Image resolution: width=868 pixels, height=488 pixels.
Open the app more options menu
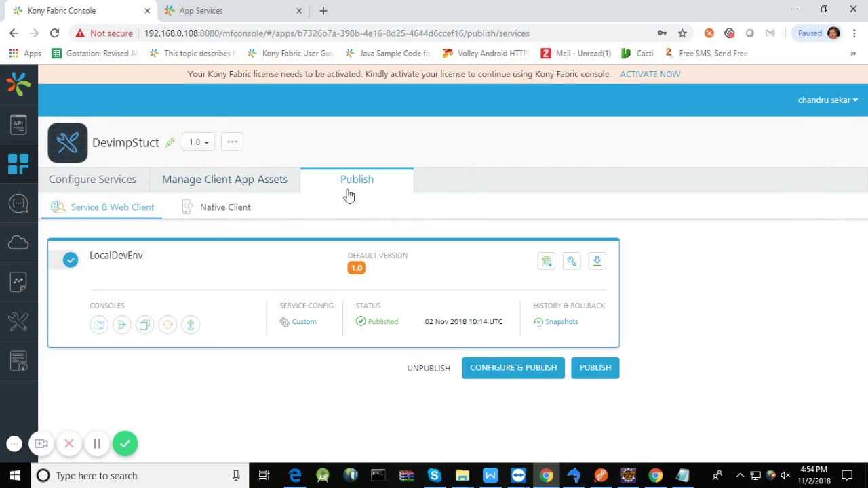pos(233,142)
